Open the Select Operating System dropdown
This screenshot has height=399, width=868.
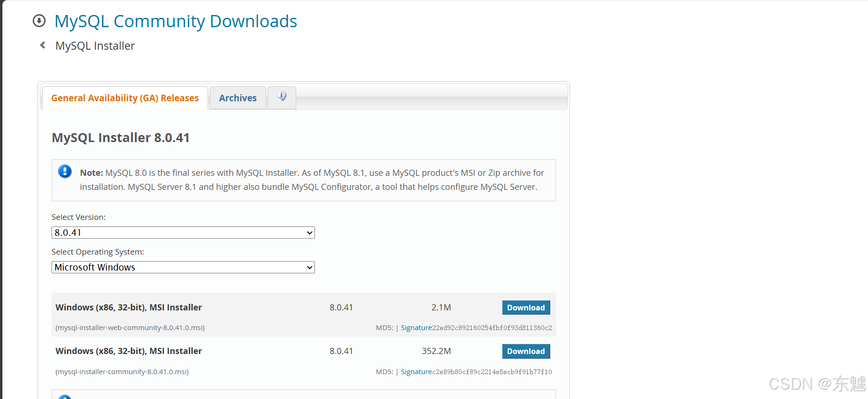183,267
